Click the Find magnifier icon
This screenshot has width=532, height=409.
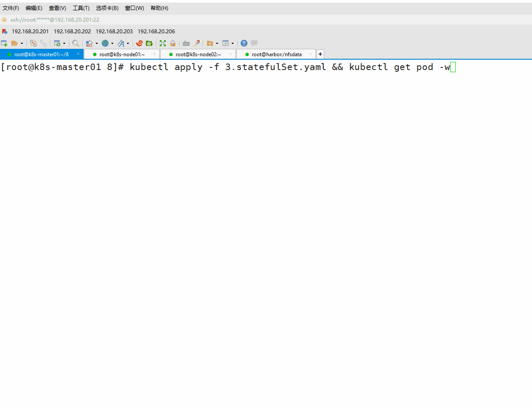point(76,43)
